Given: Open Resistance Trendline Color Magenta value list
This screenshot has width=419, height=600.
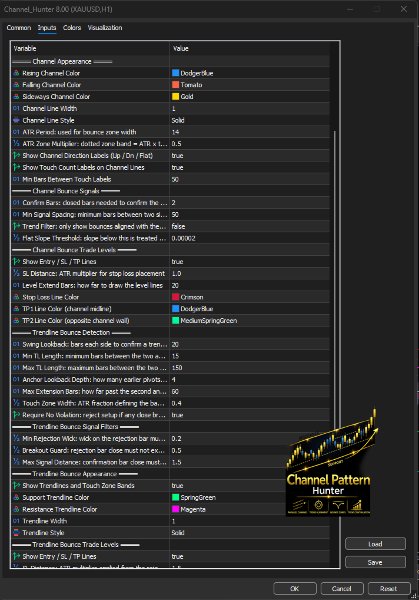Looking at the screenshot, I should [x=249, y=509].
